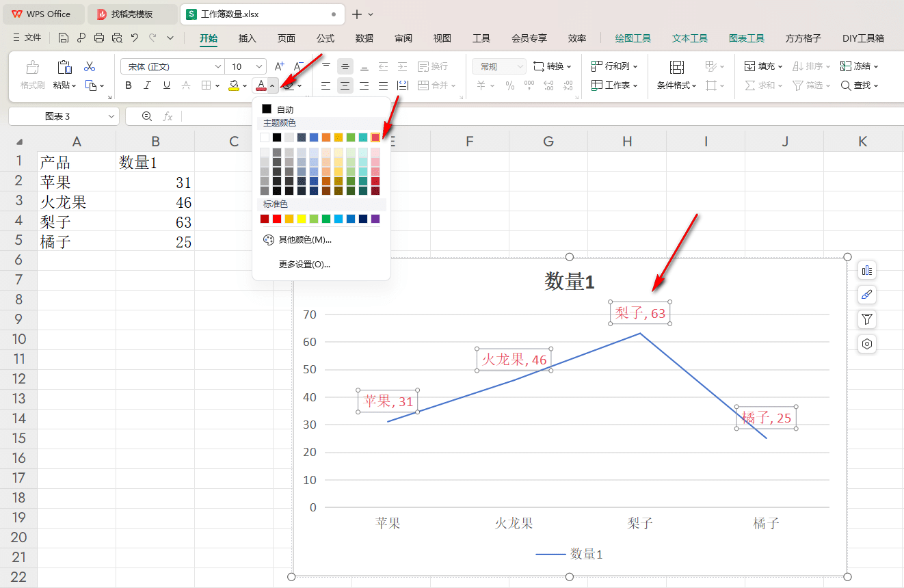Pick the standard yellow color swatch
904x588 pixels.
coord(302,219)
